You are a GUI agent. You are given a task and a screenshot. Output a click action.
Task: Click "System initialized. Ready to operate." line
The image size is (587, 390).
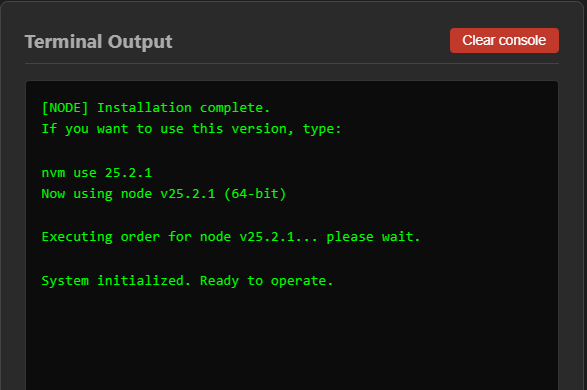pos(187,281)
